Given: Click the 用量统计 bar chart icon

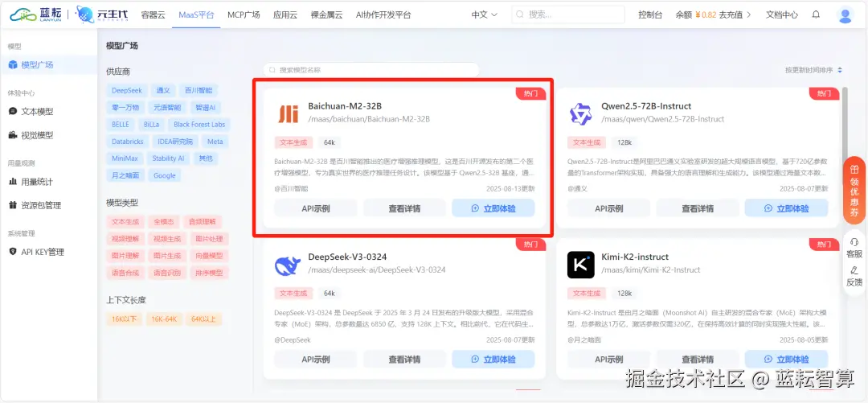Looking at the screenshot, I should pos(13,182).
